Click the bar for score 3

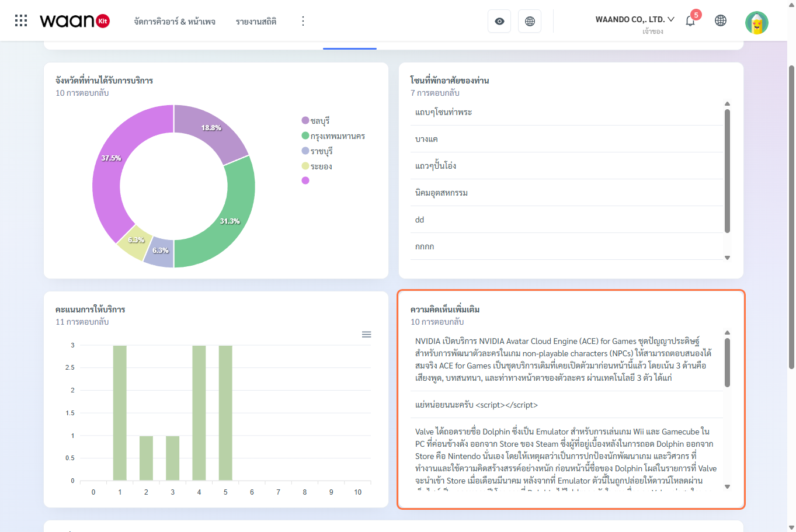pos(172,458)
